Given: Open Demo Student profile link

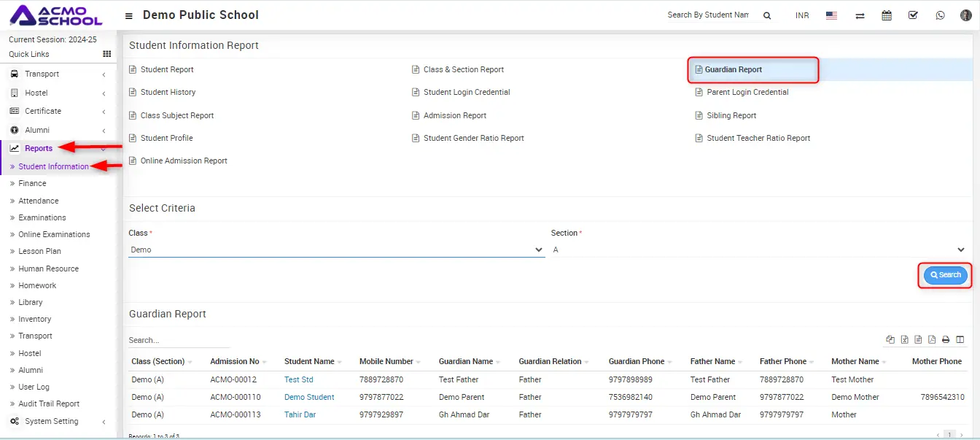Looking at the screenshot, I should (309, 397).
